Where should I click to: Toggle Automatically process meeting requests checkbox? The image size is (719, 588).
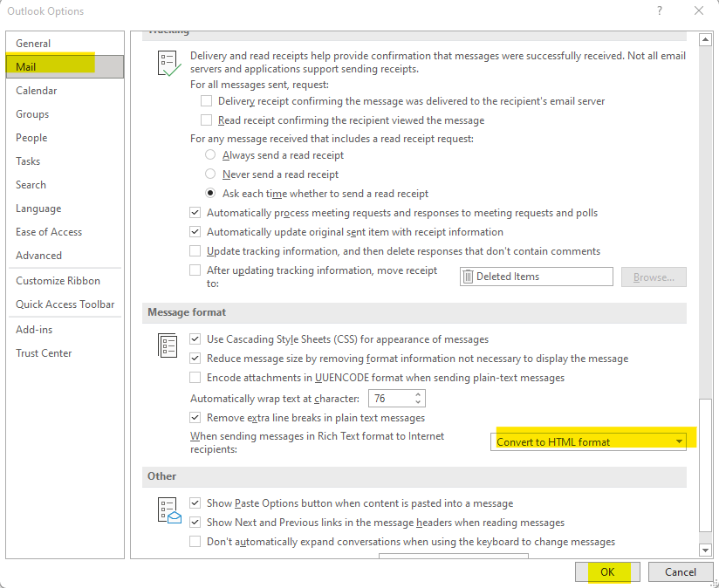coord(195,212)
